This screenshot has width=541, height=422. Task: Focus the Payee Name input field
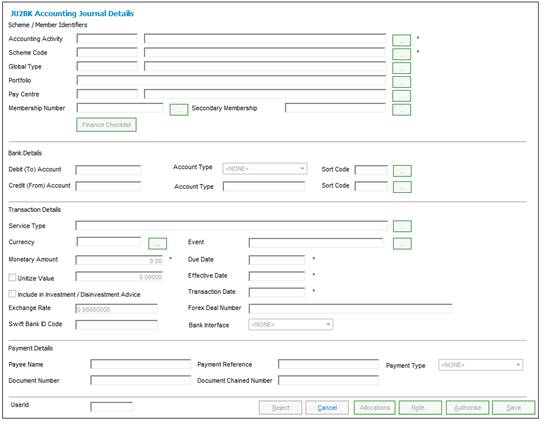pos(140,364)
